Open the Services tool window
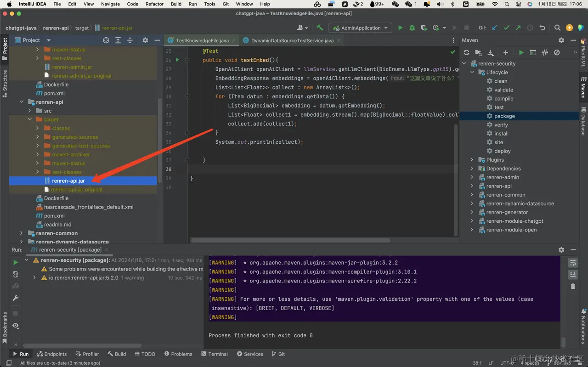The width and height of the screenshot is (588, 367). 250,354
